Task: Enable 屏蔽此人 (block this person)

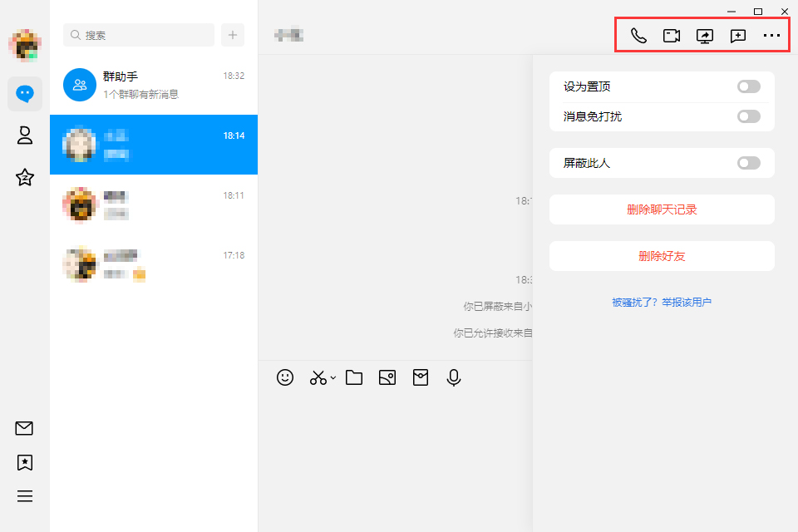Action: [748, 163]
